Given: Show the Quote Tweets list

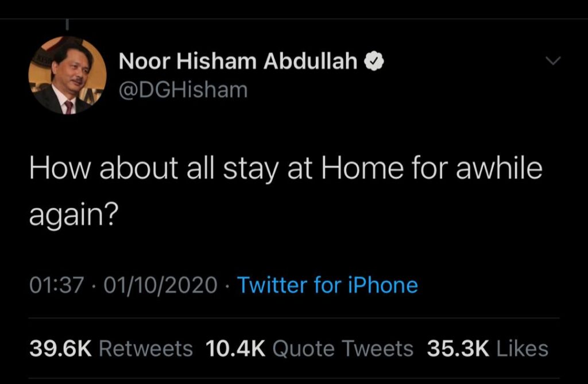Looking at the screenshot, I should 343,348.
